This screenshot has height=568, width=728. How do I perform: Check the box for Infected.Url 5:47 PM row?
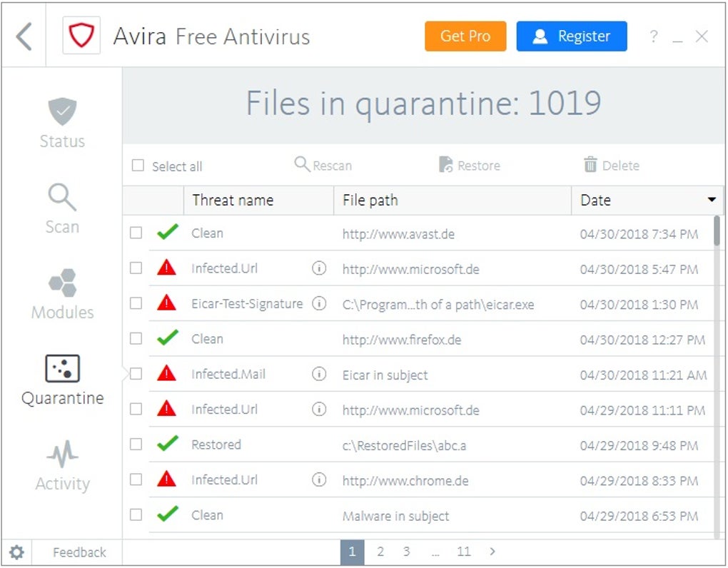tap(136, 268)
